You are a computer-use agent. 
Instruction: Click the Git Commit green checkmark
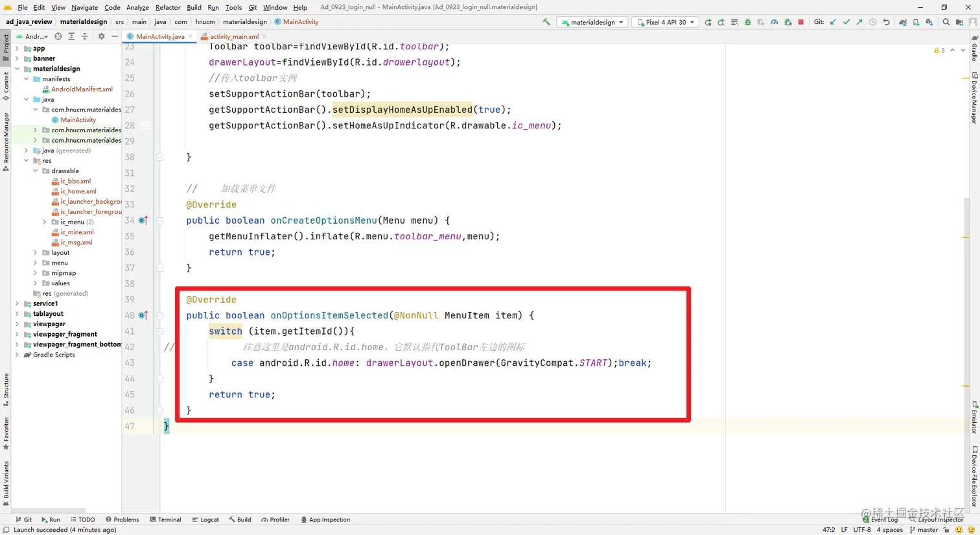point(846,22)
